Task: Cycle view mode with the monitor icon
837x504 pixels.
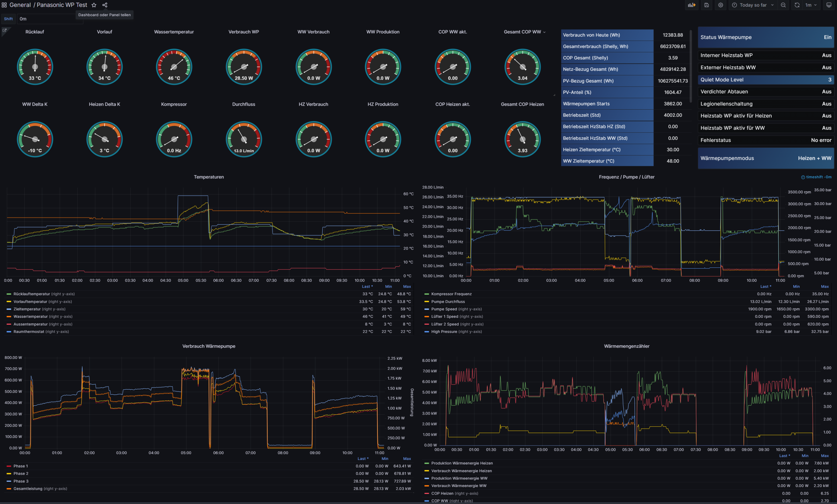Action: point(829,5)
